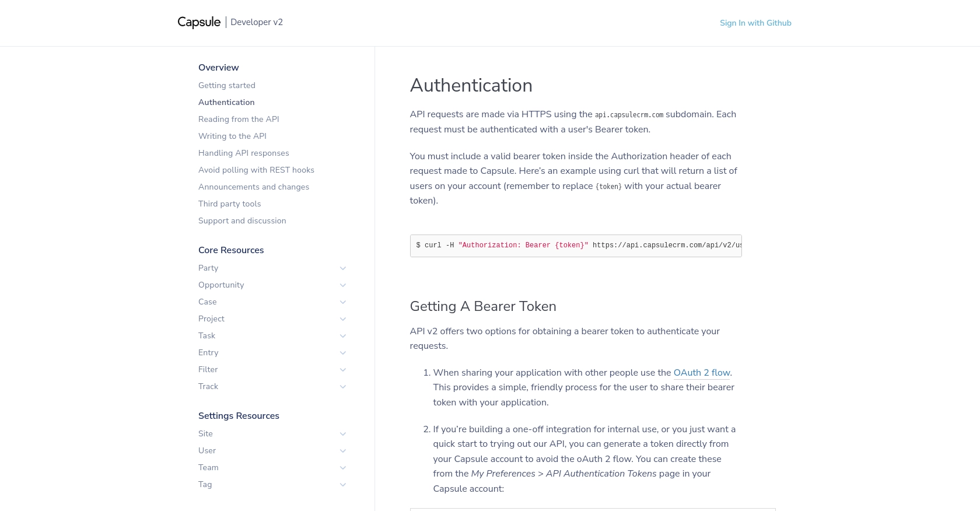Viewport: 980px width, 511px height.
Task: Expand the Team chevron
Action: (343, 468)
